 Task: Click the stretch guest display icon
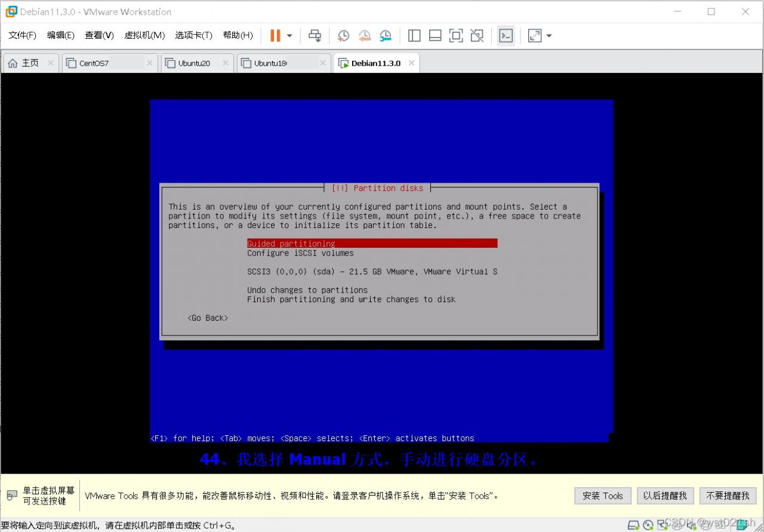535,36
